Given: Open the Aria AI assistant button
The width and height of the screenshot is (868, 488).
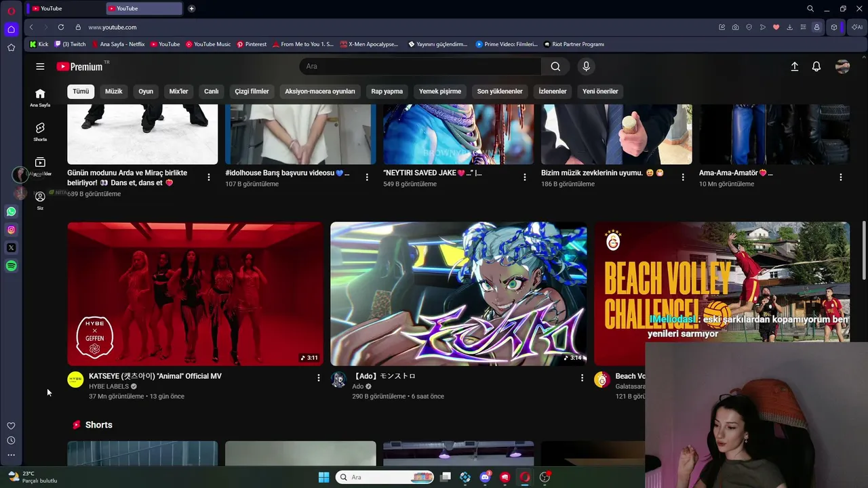Looking at the screenshot, I should tap(857, 27).
